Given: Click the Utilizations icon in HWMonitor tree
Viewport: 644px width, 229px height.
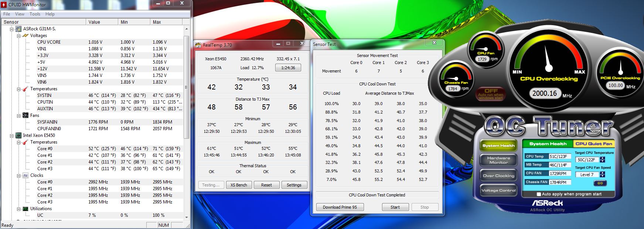Looking at the screenshot, I should [x=25, y=209].
